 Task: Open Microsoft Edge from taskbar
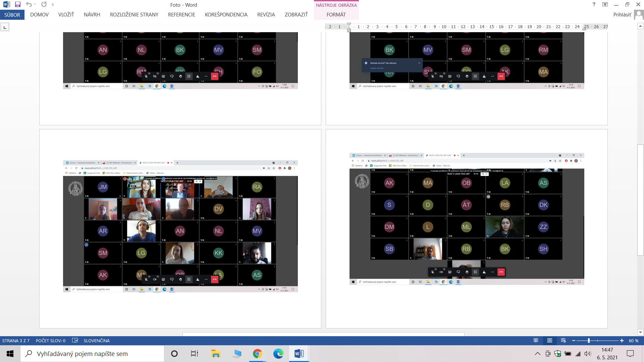pos(278,354)
